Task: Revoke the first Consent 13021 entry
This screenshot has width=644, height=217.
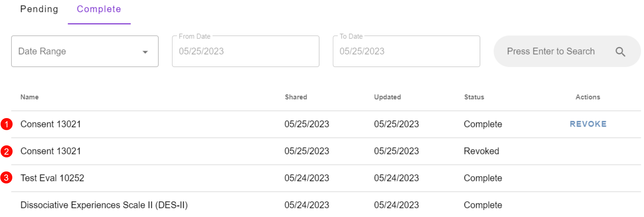Action: pyautogui.click(x=588, y=124)
